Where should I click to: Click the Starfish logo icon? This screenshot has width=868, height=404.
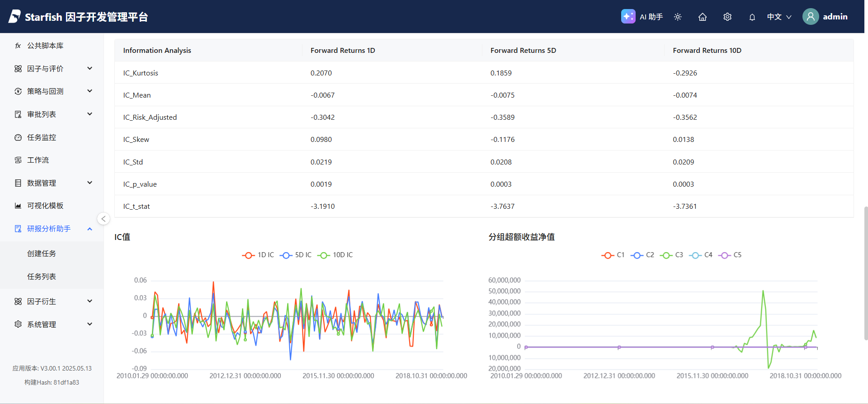coord(14,17)
